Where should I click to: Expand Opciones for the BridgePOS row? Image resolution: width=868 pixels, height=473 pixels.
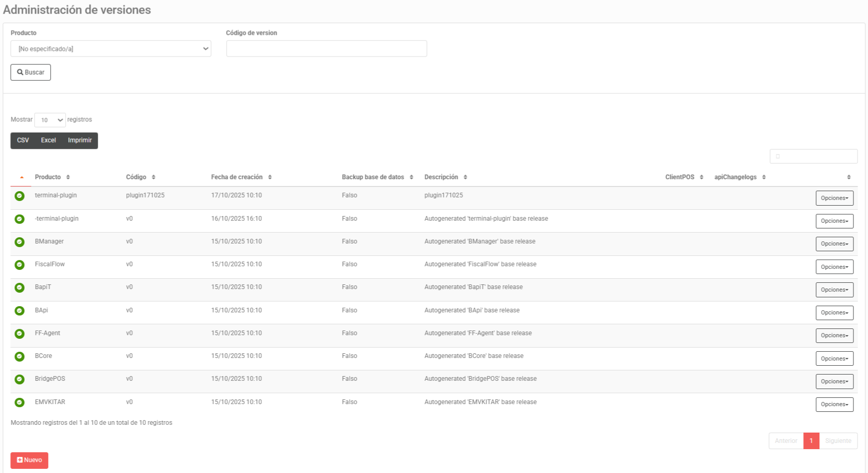click(x=834, y=382)
